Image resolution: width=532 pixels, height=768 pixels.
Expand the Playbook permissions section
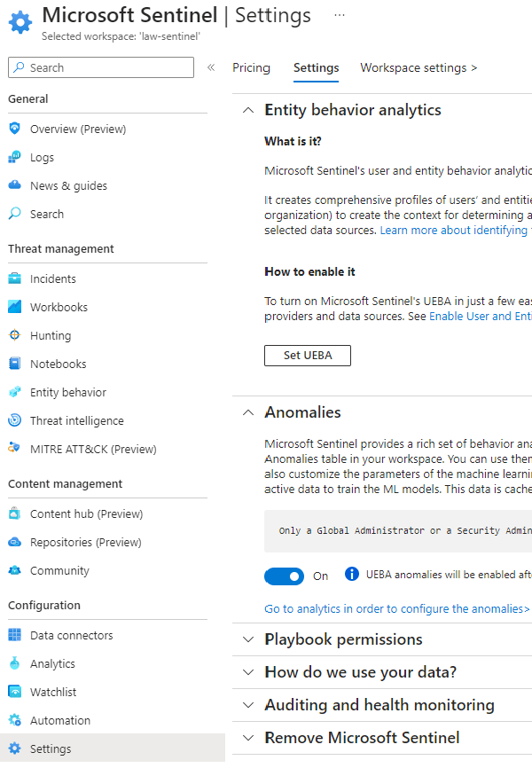(247, 639)
